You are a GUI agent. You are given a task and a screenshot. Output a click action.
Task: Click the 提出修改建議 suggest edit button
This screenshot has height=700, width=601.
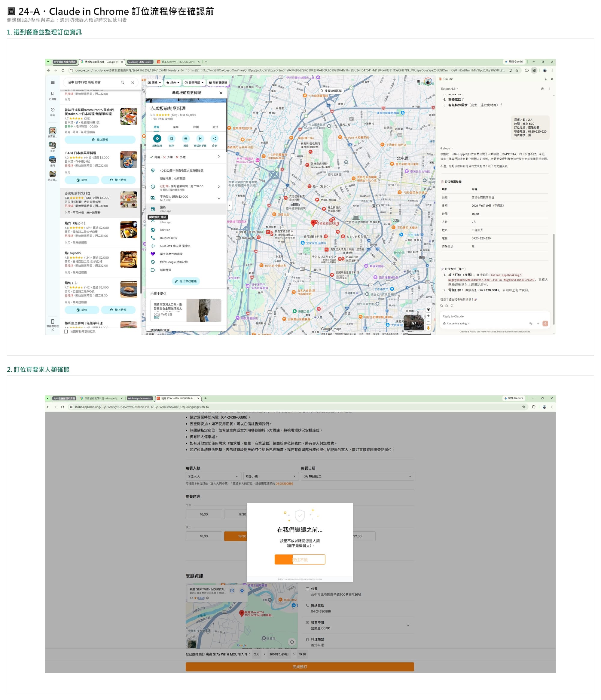[x=186, y=281]
